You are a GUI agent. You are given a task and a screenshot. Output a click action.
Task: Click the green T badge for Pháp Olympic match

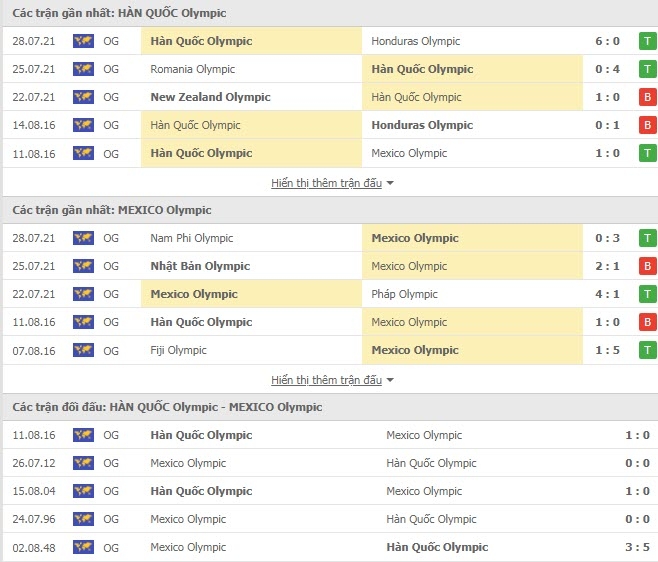click(648, 294)
